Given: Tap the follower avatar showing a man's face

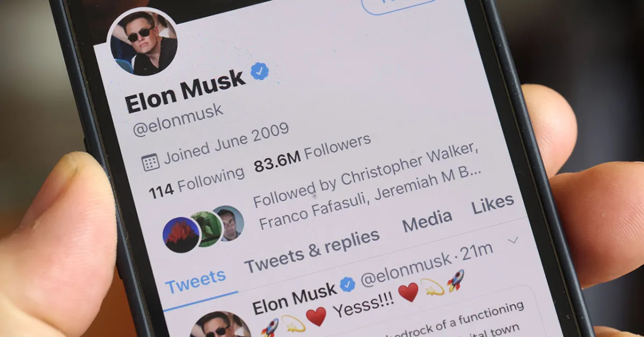Looking at the screenshot, I should [x=229, y=222].
